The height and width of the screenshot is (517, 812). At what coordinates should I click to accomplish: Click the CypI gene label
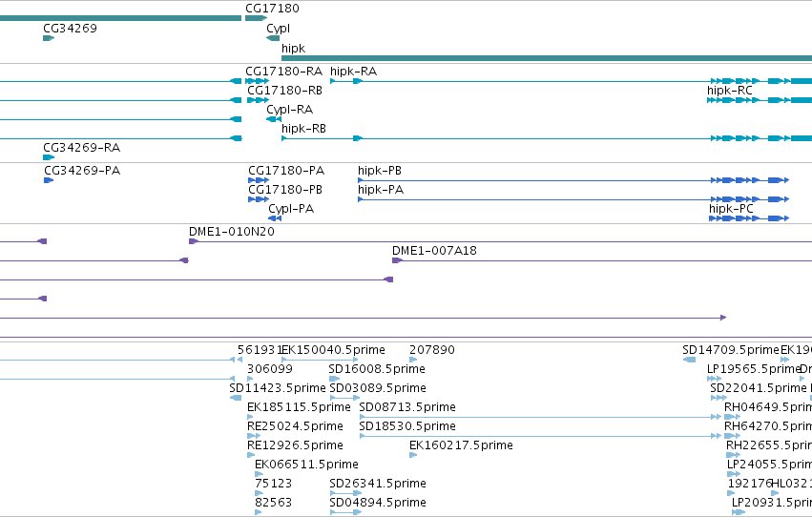[278, 29]
